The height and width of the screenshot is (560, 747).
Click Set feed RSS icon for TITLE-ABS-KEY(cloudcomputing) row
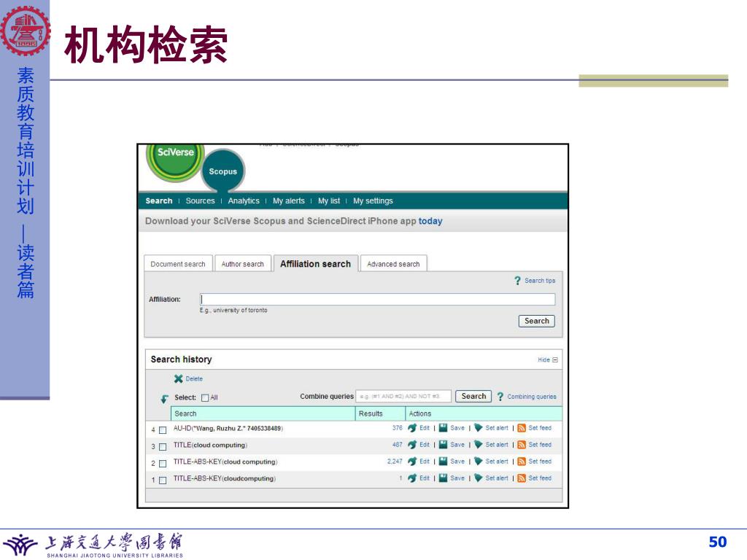[x=521, y=478]
